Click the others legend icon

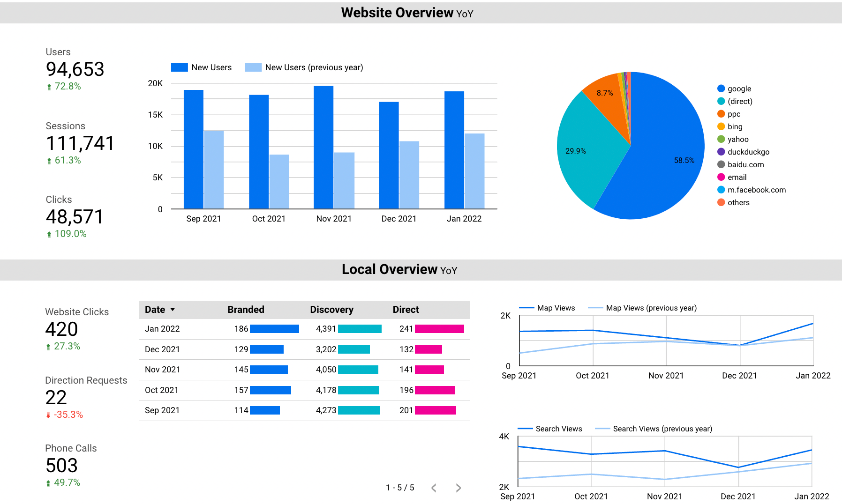click(720, 202)
